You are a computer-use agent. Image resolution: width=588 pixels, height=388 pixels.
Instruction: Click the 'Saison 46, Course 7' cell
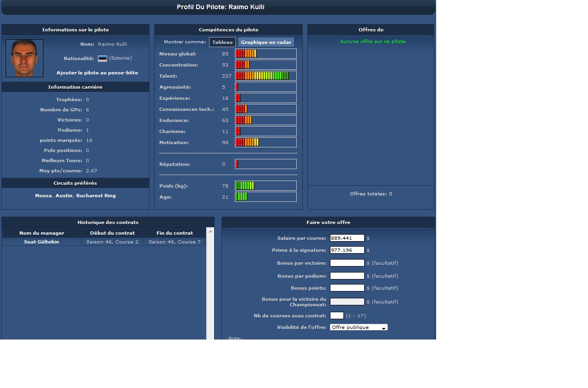tap(174, 242)
